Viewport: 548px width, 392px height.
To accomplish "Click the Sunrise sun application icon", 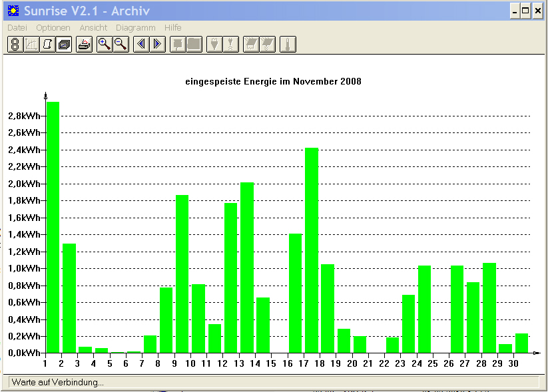I will 13,11.
